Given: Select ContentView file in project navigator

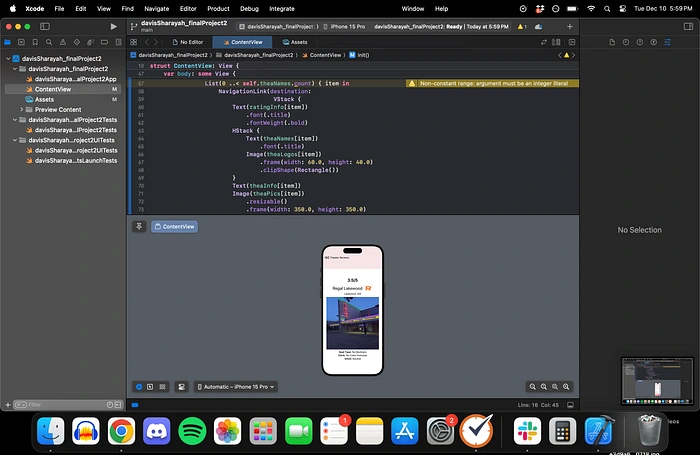Looking at the screenshot, I should tap(52, 89).
